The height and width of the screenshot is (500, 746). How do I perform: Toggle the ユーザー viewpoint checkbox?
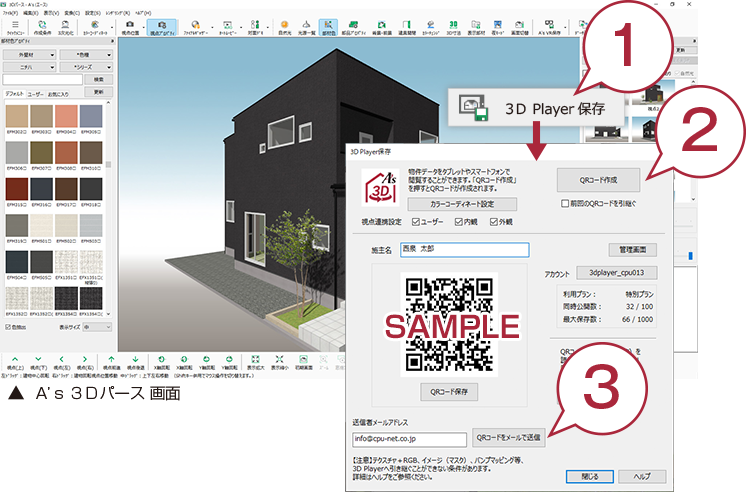click(x=415, y=222)
